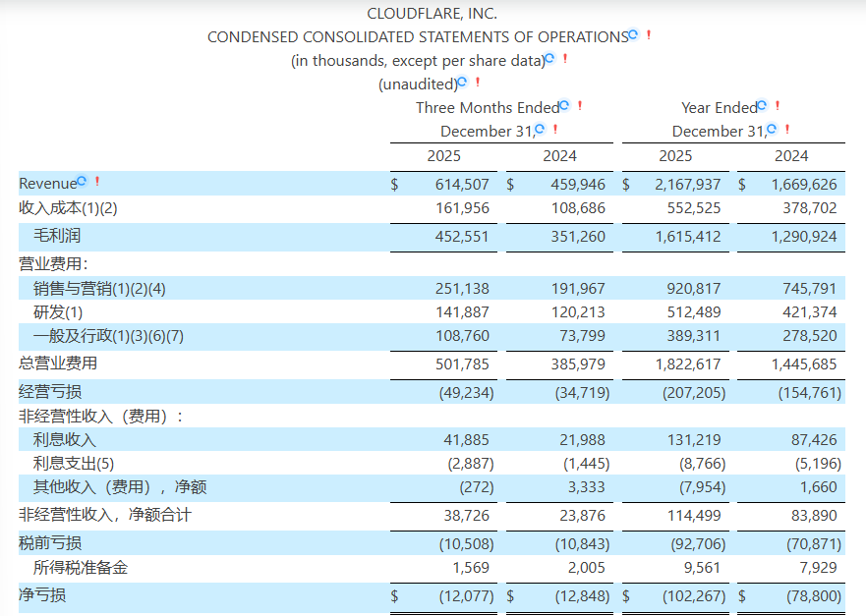Screen dimensions: 866x616
Task: Click blue retry icon after STATEMENTS OF OPERATIONS
Action: (x=634, y=35)
